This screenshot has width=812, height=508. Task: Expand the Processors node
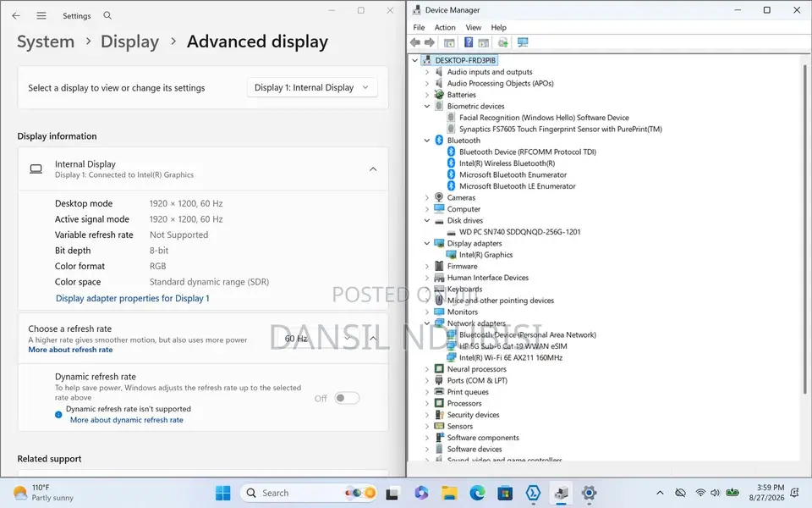tap(426, 403)
